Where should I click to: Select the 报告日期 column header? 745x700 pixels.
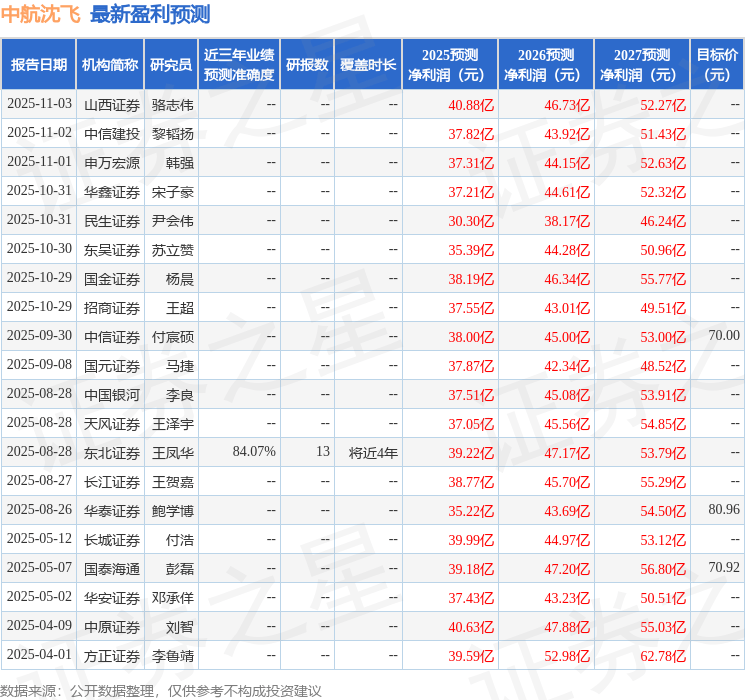point(38,65)
